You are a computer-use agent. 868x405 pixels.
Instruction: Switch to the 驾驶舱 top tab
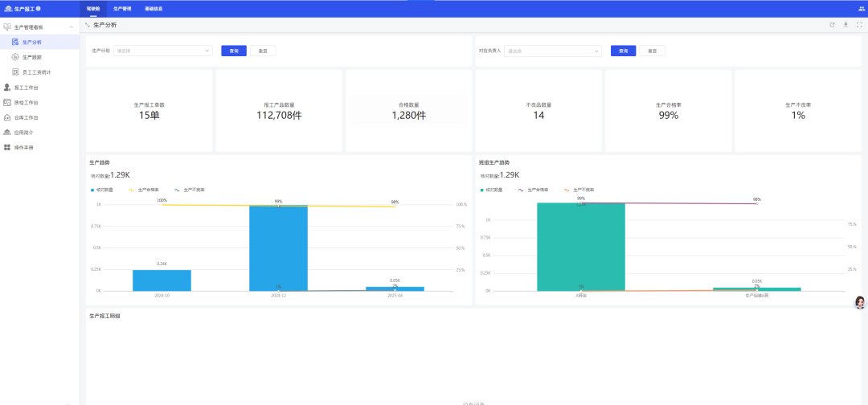93,9
